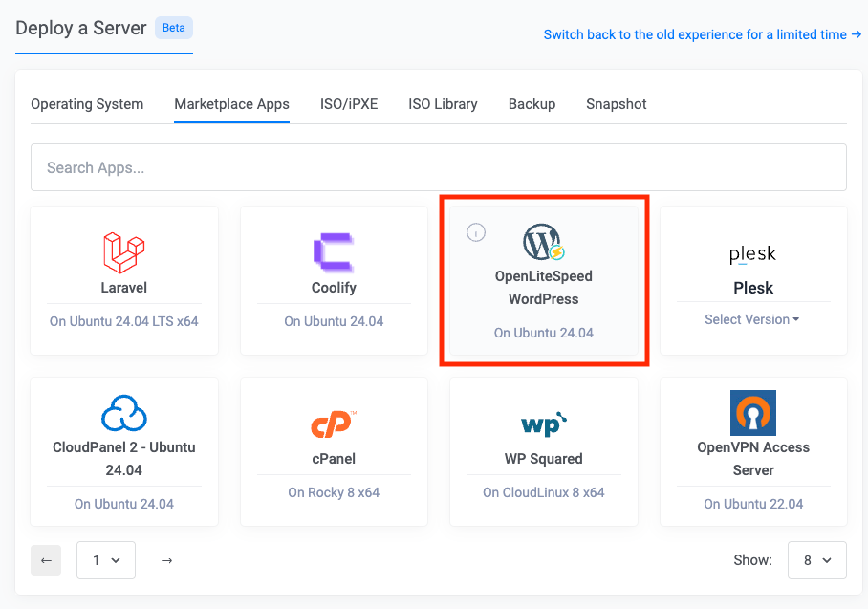Open the Show items count dropdown
The width and height of the screenshot is (868, 609).
817,560
